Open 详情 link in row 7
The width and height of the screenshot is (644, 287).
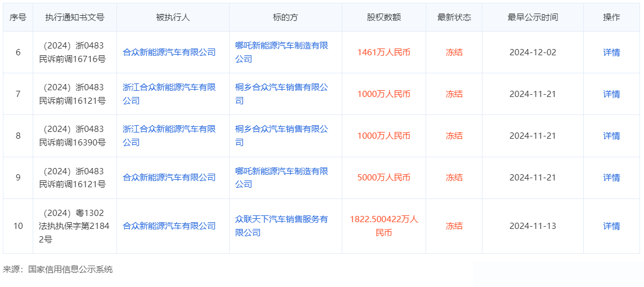611,94
